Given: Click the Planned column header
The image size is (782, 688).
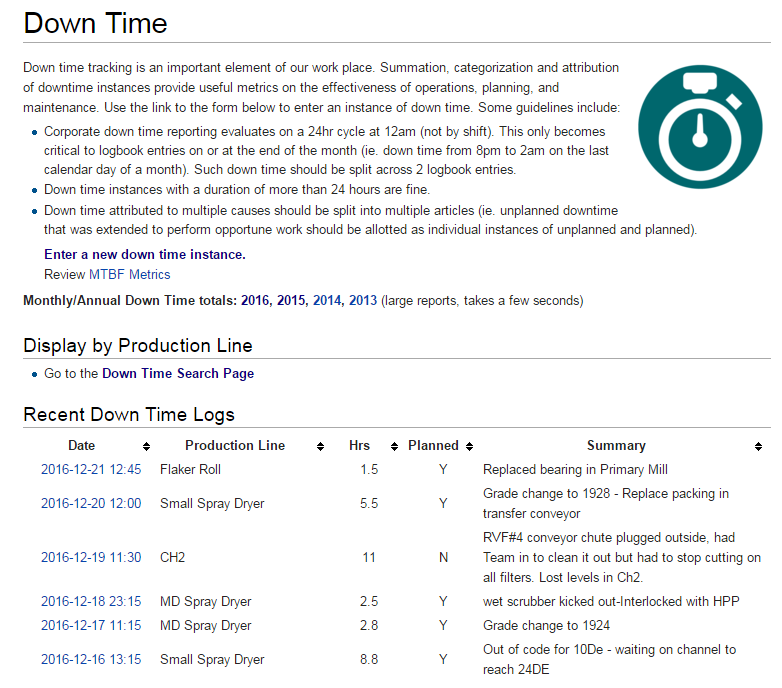Looking at the screenshot, I should 433,445.
